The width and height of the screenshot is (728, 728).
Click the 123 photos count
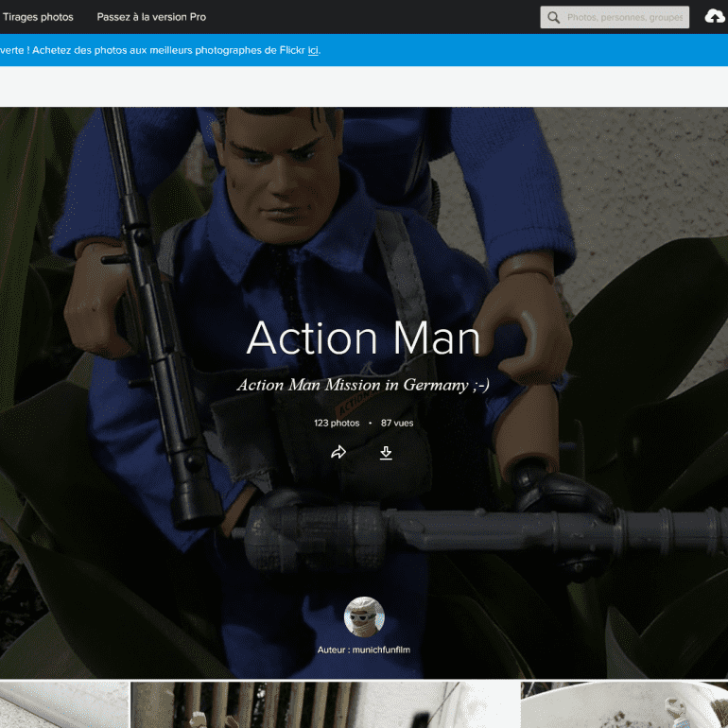point(337,423)
